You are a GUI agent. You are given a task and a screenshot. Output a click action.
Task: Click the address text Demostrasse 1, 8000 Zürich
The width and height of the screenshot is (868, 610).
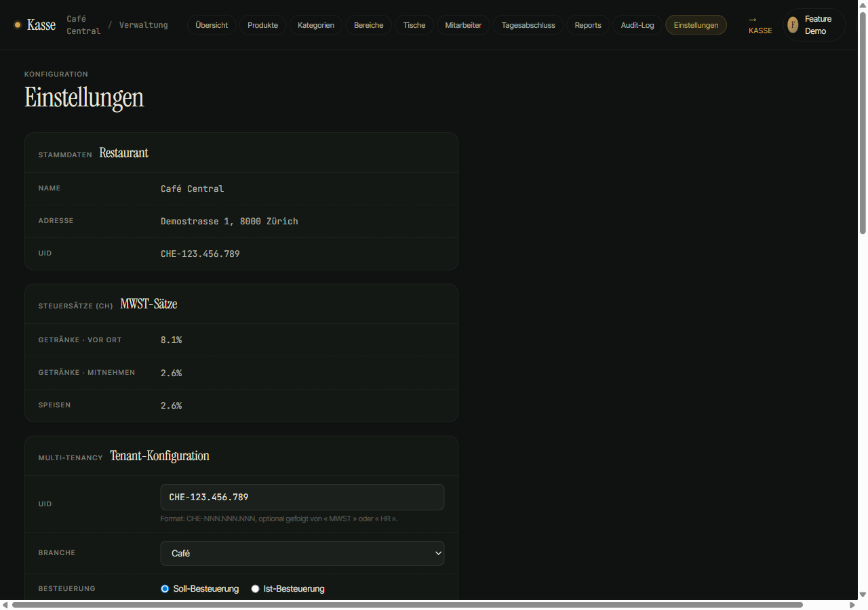click(x=229, y=221)
